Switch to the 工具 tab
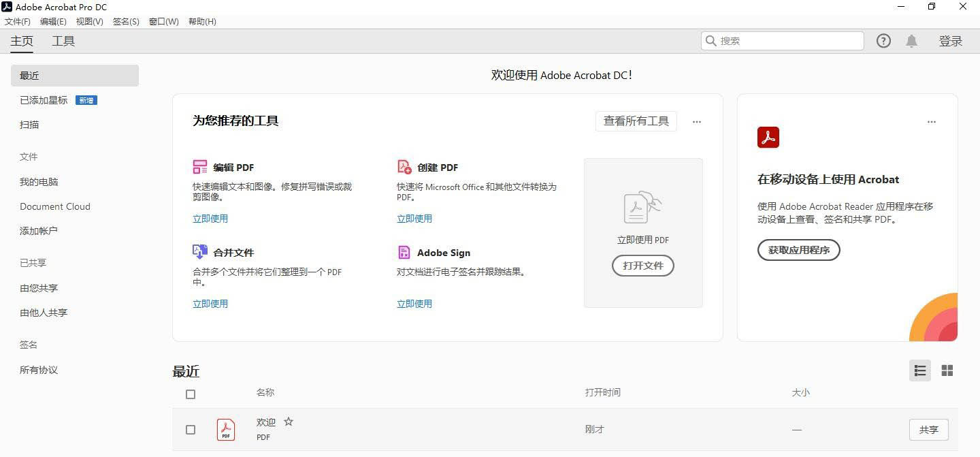Image resolution: width=980 pixels, height=457 pixels. point(63,41)
